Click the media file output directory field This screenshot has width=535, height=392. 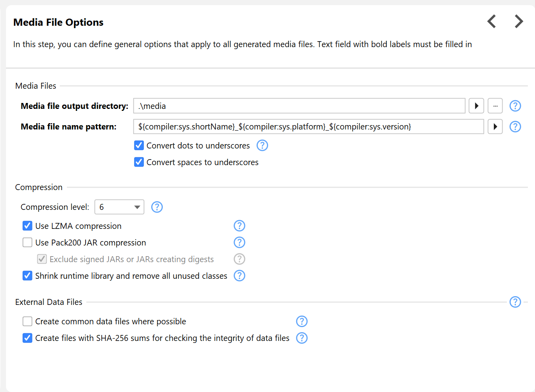coord(299,106)
